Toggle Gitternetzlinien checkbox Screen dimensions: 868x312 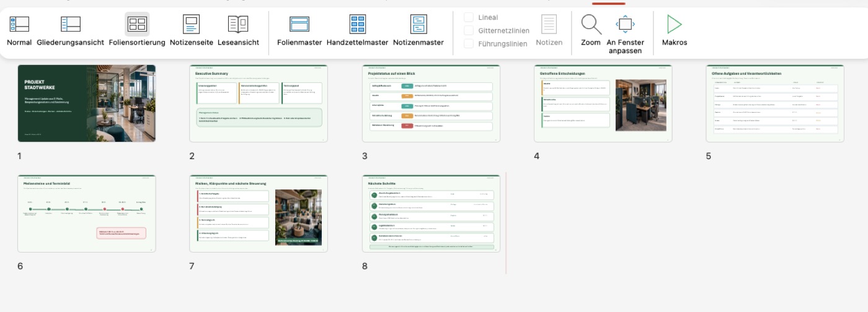point(469,30)
